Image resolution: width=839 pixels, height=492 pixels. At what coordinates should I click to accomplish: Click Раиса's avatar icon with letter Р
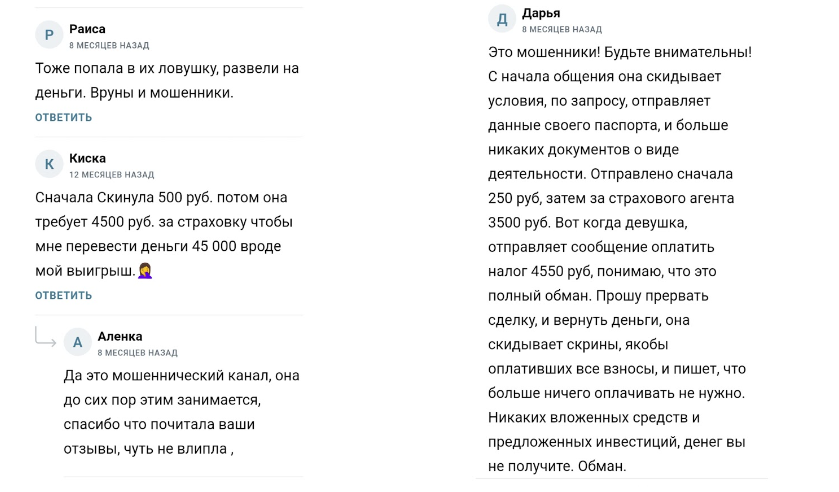(x=49, y=36)
